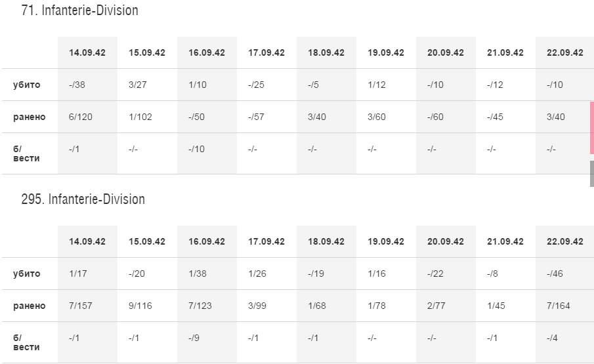Screen dimensions: 594x364
Task: Click the first table's убито row label
Action: (x=26, y=85)
